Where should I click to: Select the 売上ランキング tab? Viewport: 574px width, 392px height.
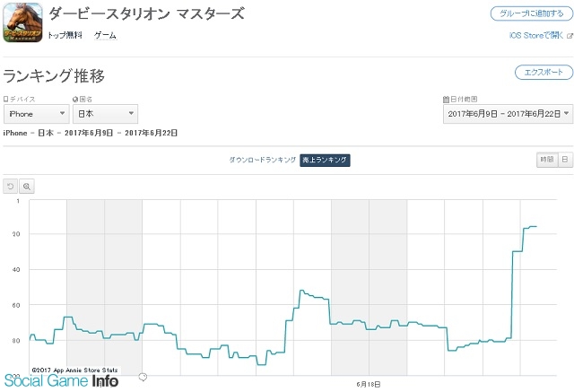(x=325, y=160)
